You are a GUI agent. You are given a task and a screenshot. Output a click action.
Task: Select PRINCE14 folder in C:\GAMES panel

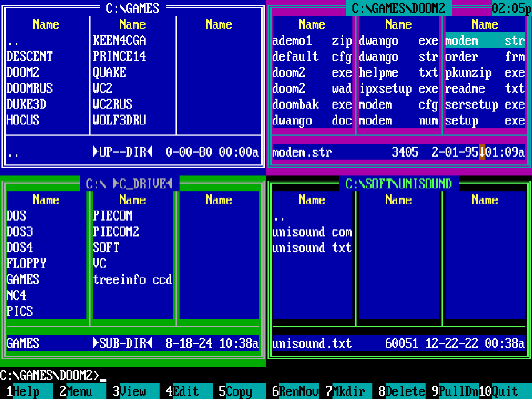pyautogui.click(x=133, y=56)
